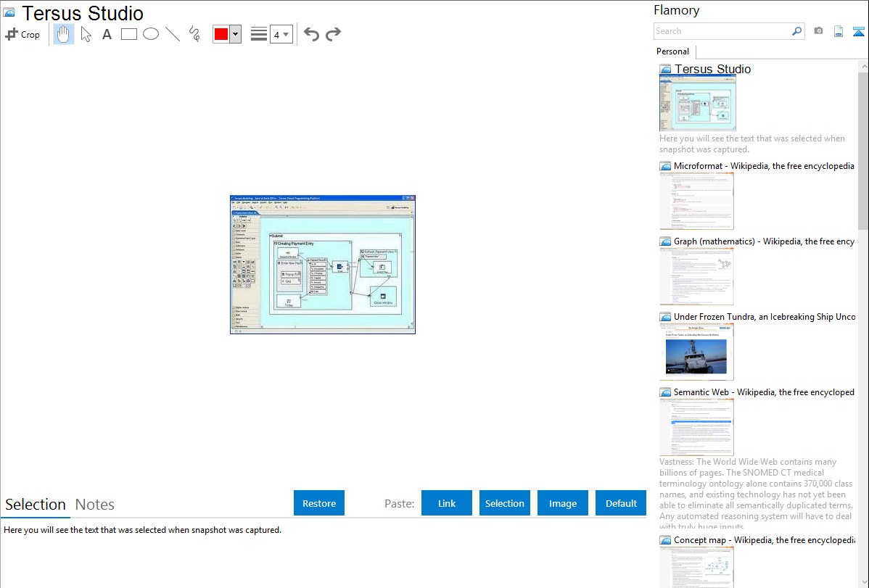Undo the last annotation
869x588 pixels.
tap(311, 34)
